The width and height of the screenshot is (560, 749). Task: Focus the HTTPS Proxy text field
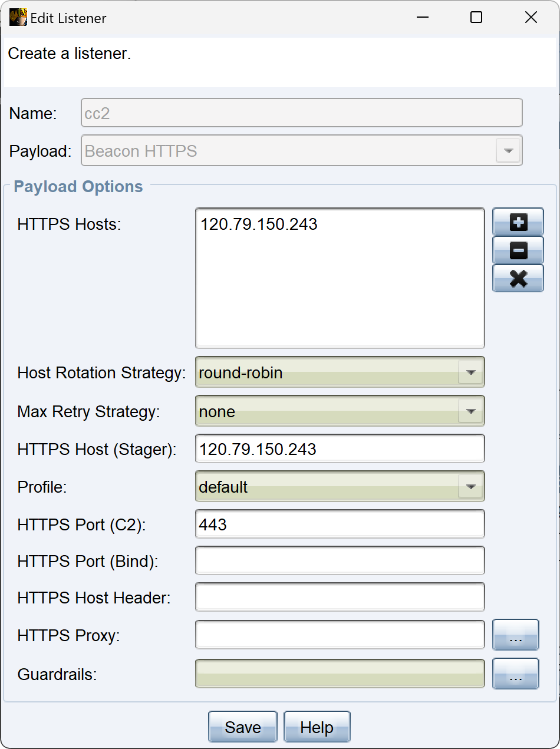[x=340, y=635]
